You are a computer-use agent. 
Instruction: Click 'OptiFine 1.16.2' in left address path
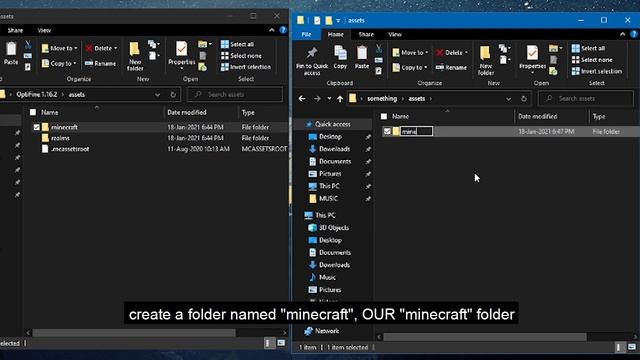(x=37, y=94)
